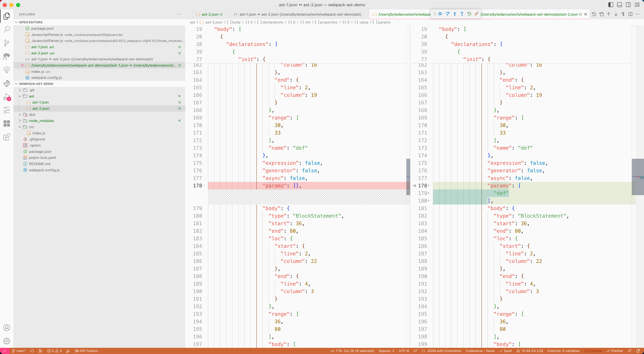Viewport: 644px width, 354px height.
Task: Switch to ast-2.json editor tab
Action: point(210,14)
